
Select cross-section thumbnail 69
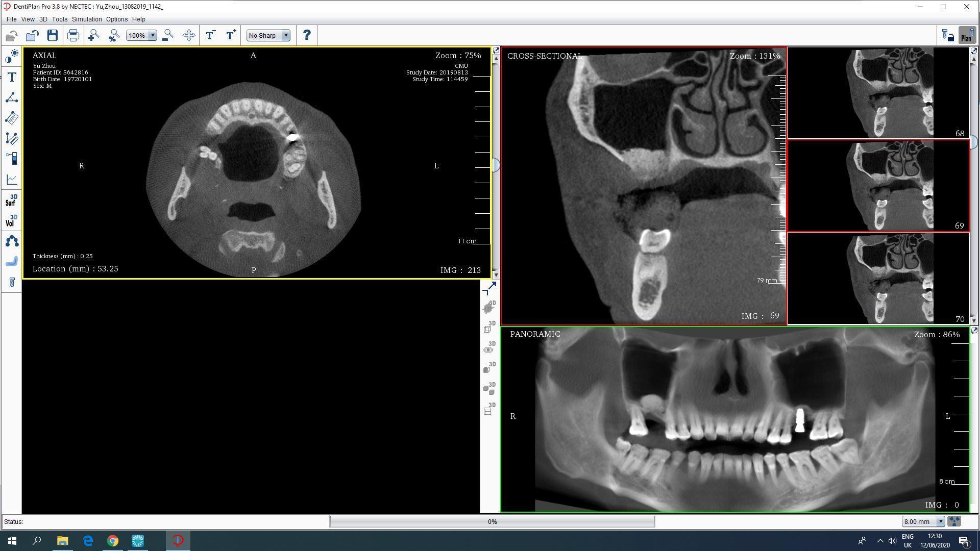(x=878, y=186)
